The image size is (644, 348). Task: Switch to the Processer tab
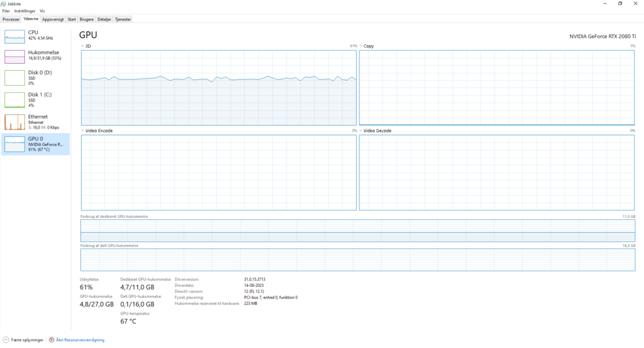[11, 19]
